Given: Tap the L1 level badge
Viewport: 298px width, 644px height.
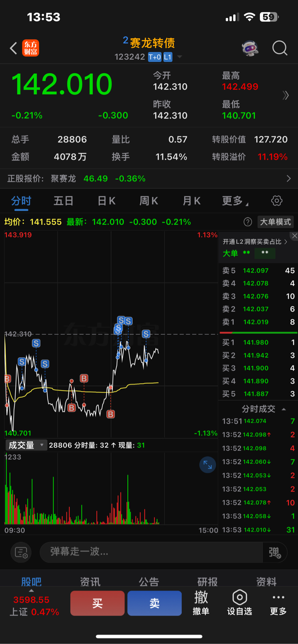Looking at the screenshot, I should (x=168, y=57).
